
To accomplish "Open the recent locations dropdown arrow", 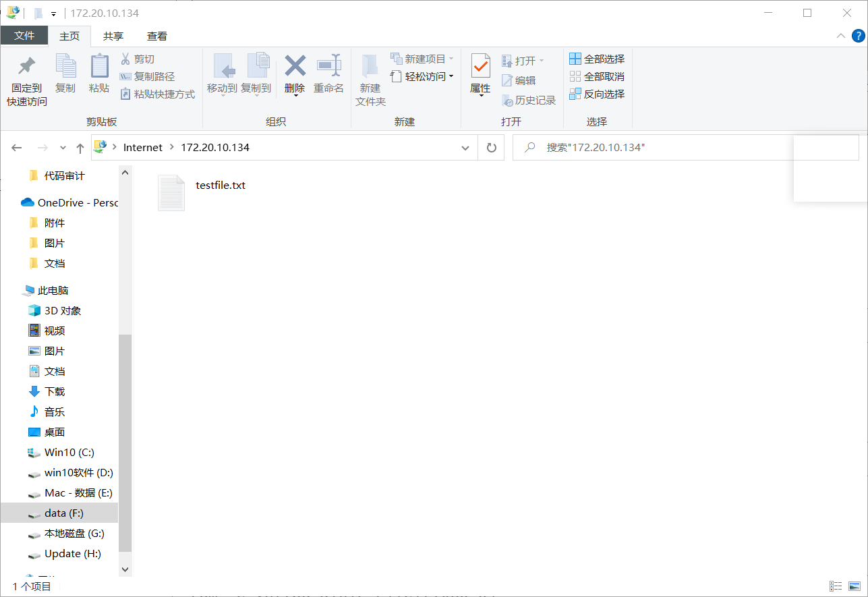I will tap(63, 148).
